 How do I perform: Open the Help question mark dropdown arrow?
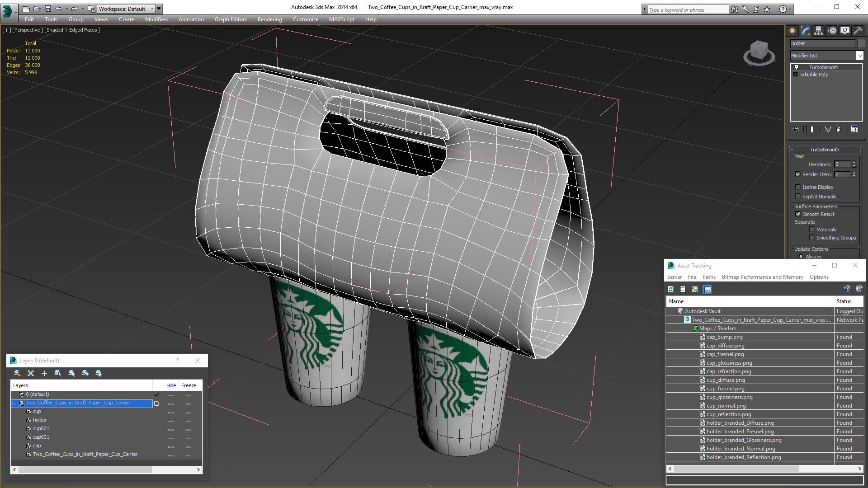click(x=790, y=9)
